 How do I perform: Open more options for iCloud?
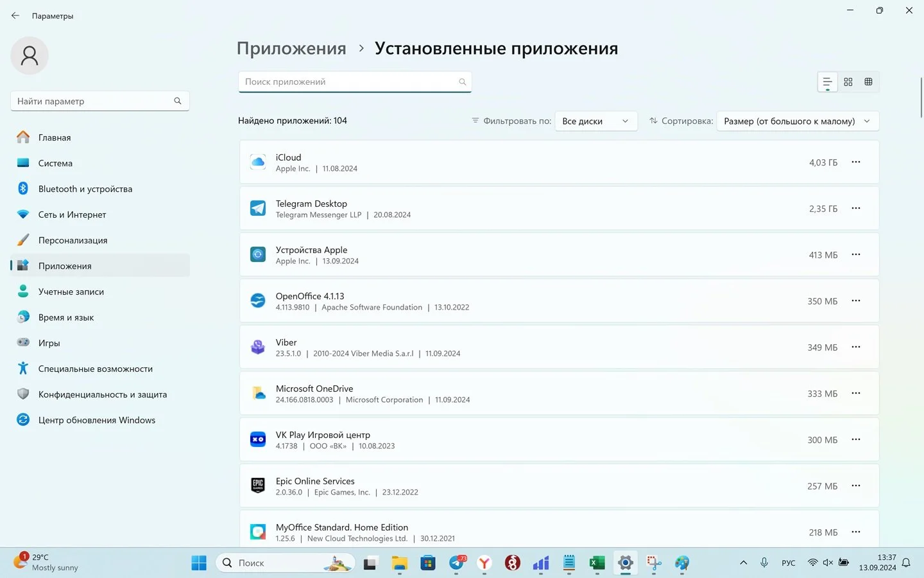pyautogui.click(x=856, y=162)
